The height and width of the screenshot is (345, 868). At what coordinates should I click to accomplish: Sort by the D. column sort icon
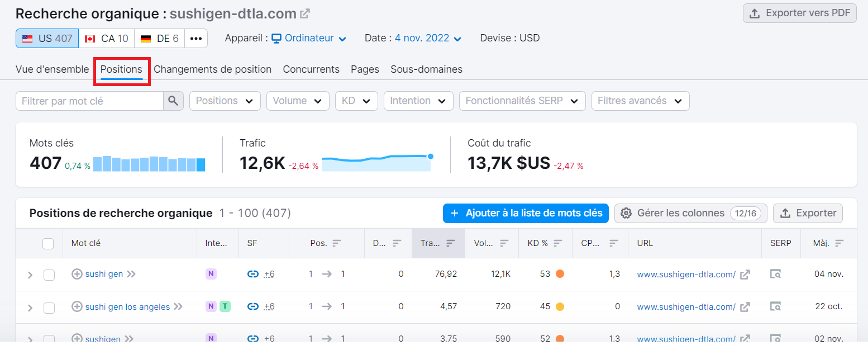[x=397, y=243]
